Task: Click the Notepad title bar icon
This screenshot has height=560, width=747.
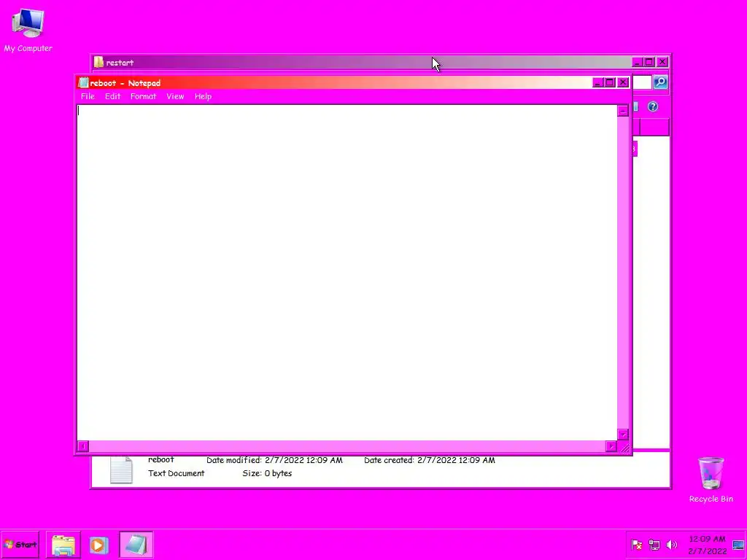Action: (83, 82)
